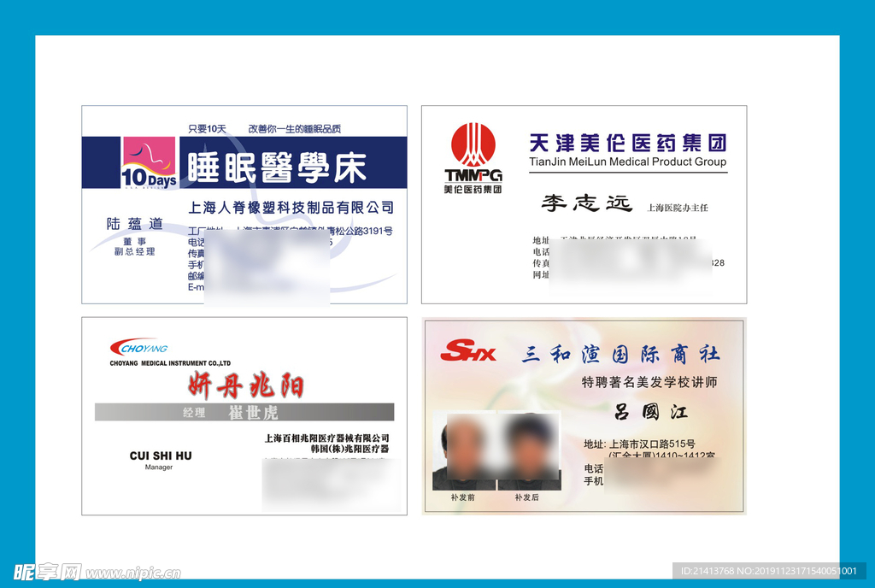The width and height of the screenshot is (875, 588).
Task: Select 美伦医药集团 under the TMMPG logo
Action: pos(473,189)
